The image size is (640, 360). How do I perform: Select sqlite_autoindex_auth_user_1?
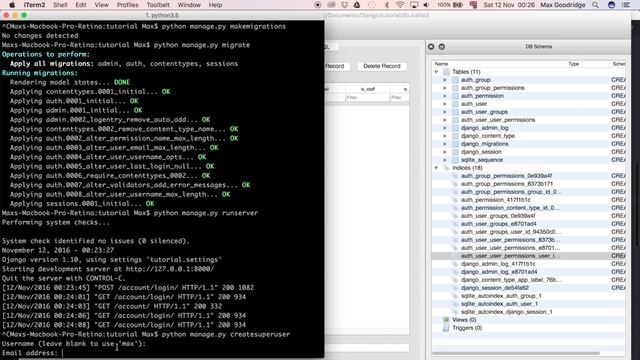click(x=499, y=304)
